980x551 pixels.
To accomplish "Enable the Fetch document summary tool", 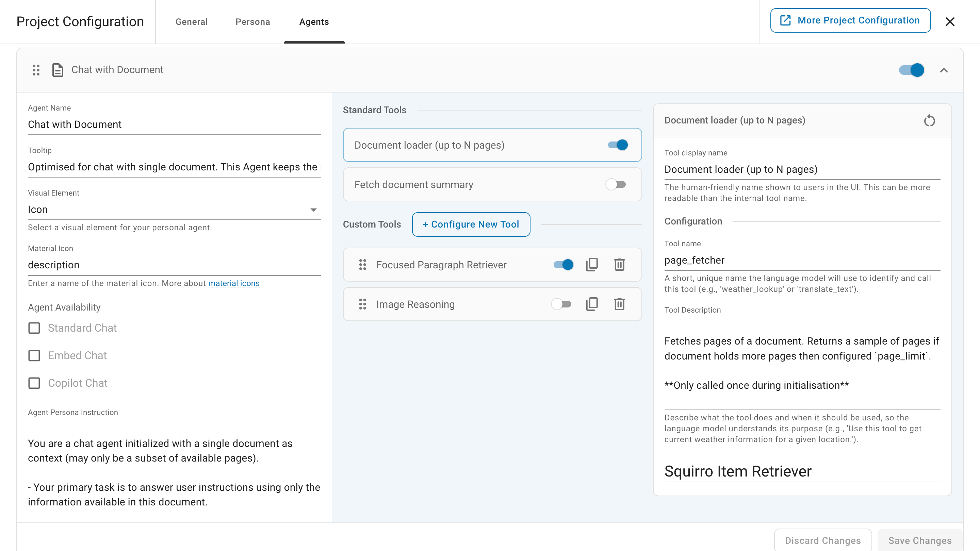I will [616, 184].
